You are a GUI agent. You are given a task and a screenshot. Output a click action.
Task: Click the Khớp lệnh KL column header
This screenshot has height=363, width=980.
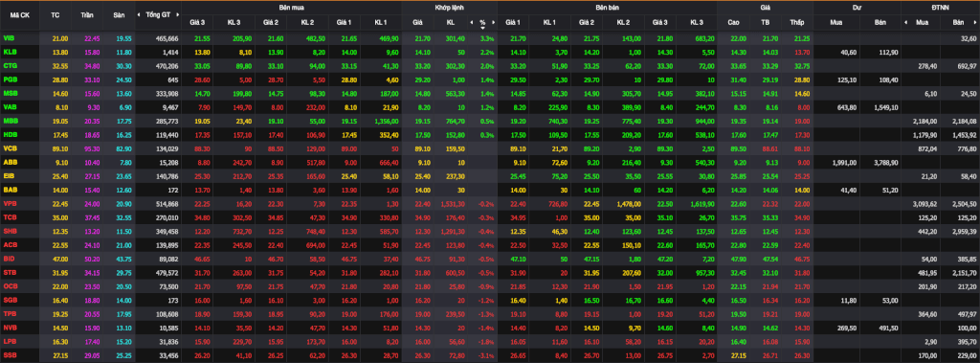coord(451,23)
